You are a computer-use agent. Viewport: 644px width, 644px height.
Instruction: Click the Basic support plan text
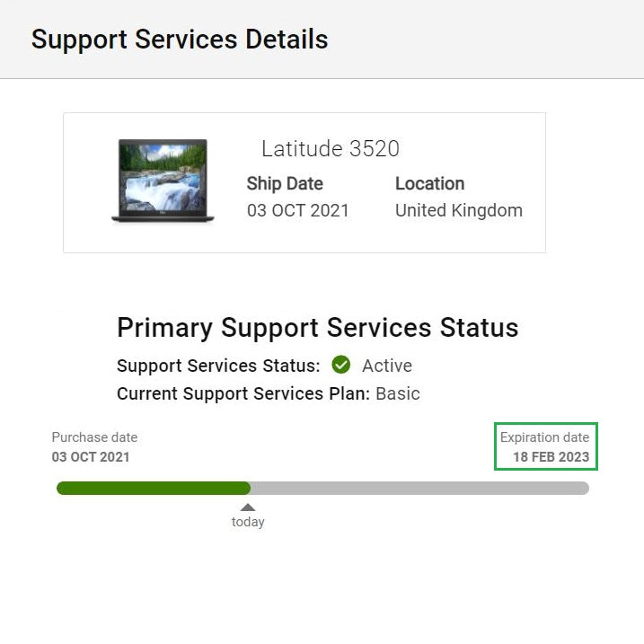pyautogui.click(x=398, y=393)
